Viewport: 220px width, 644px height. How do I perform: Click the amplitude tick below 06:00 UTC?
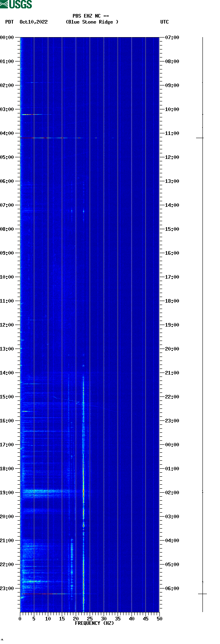point(202,594)
